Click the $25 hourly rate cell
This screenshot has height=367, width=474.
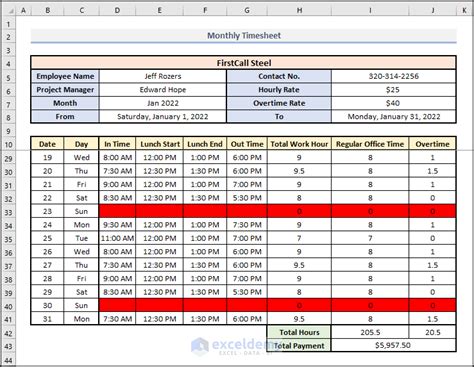pyautogui.click(x=394, y=90)
